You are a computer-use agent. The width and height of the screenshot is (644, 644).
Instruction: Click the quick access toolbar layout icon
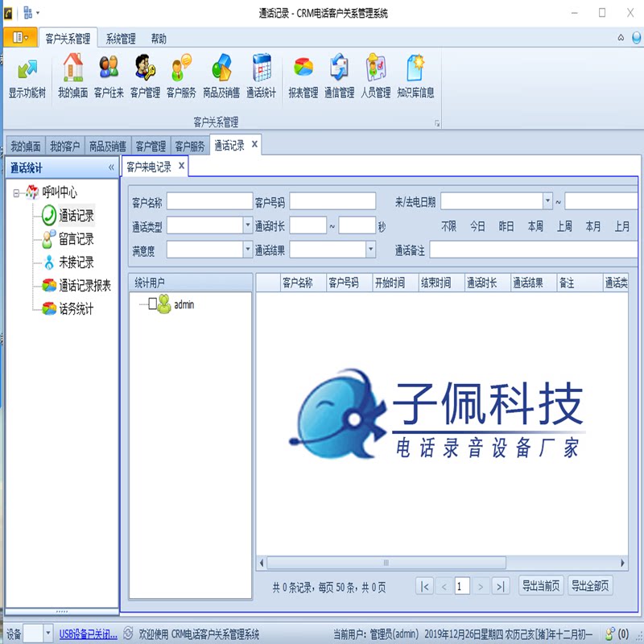point(28,13)
